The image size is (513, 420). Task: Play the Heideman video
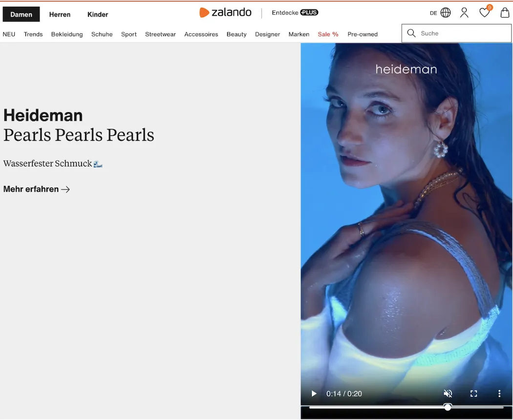tap(314, 394)
